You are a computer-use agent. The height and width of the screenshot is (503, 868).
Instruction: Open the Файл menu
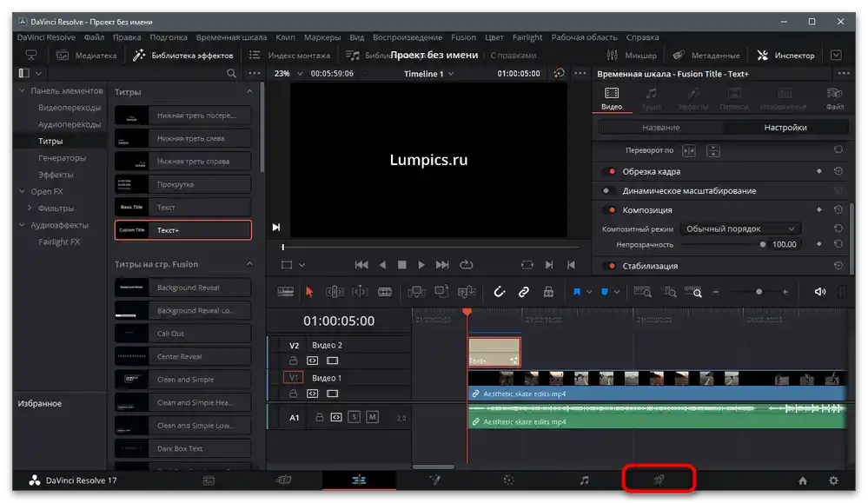94,37
